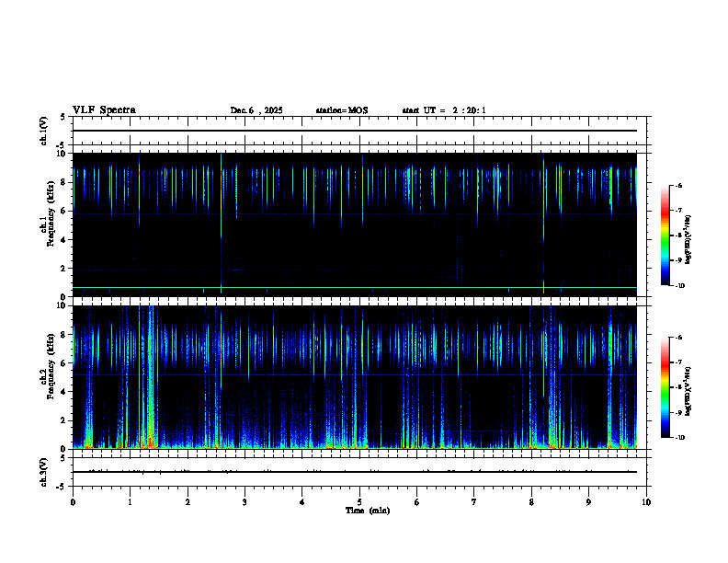Click the "ch.3(V)" waveform axis label
The height and width of the screenshot is (563, 728).
click(x=43, y=472)
